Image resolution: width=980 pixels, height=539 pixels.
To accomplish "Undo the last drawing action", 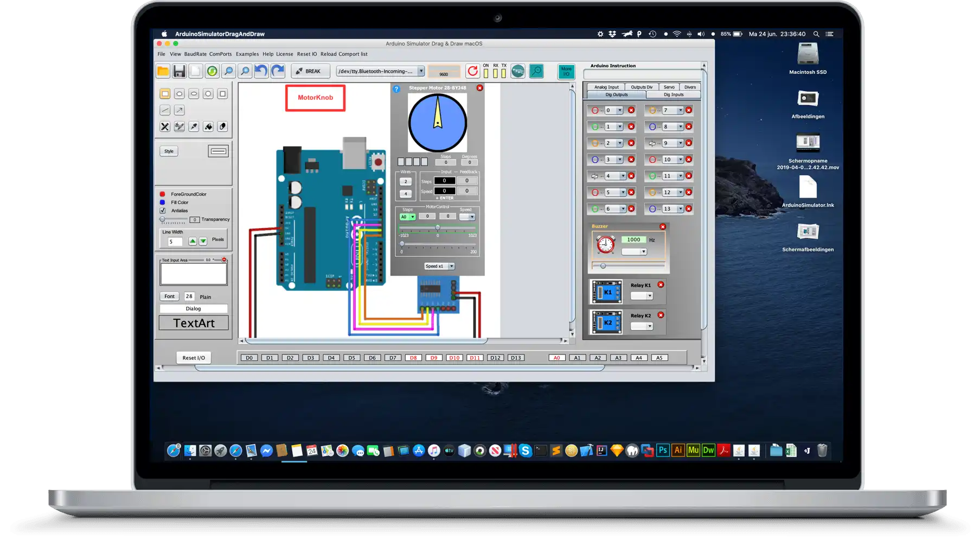I will 261,71.
